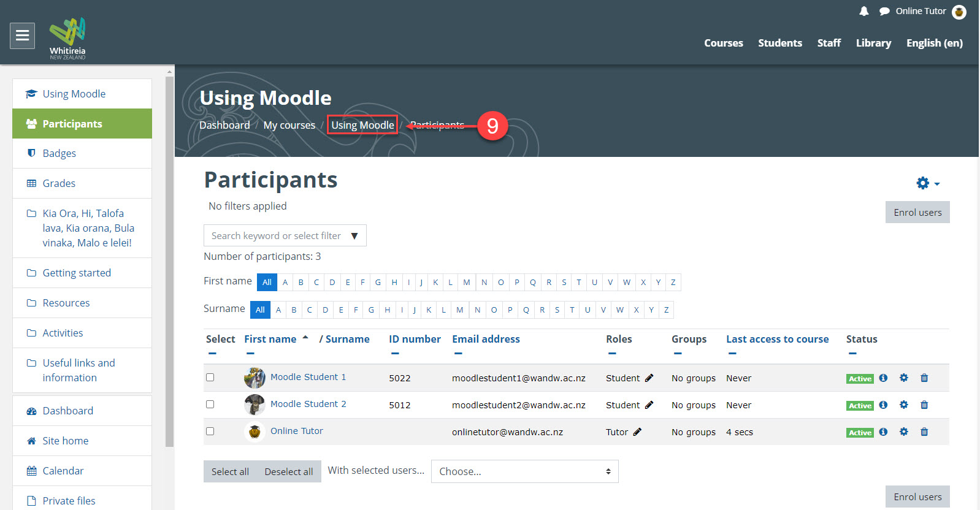Tick checkbox for Moodle Student 2

point(210,405)
